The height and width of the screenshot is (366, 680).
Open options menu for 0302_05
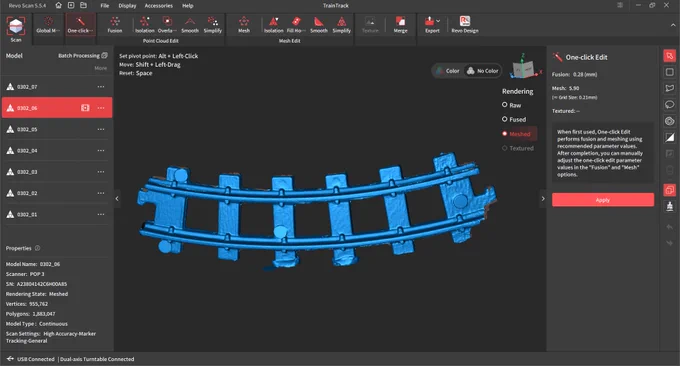coord(101,129)
